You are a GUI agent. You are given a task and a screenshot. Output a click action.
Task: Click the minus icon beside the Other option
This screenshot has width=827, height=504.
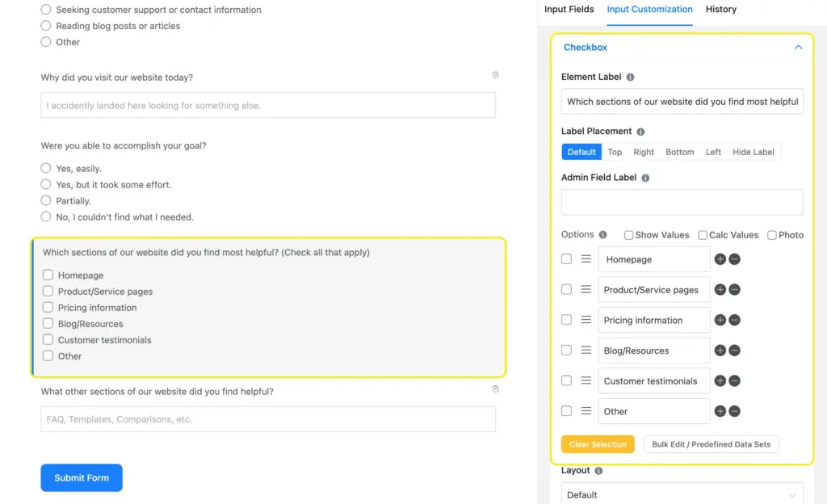point(733,411)
